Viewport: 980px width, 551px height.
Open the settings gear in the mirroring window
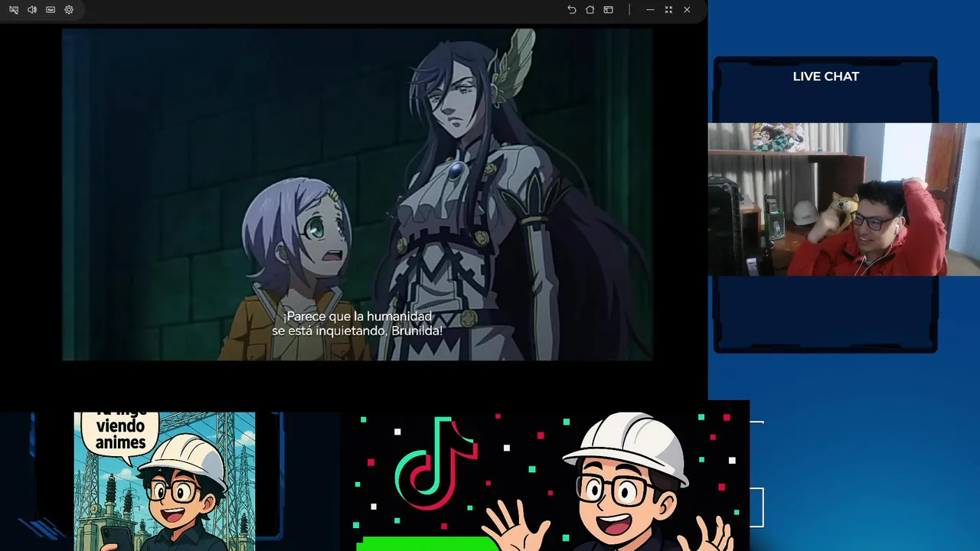pyautogui.click(x=69, y=10)
